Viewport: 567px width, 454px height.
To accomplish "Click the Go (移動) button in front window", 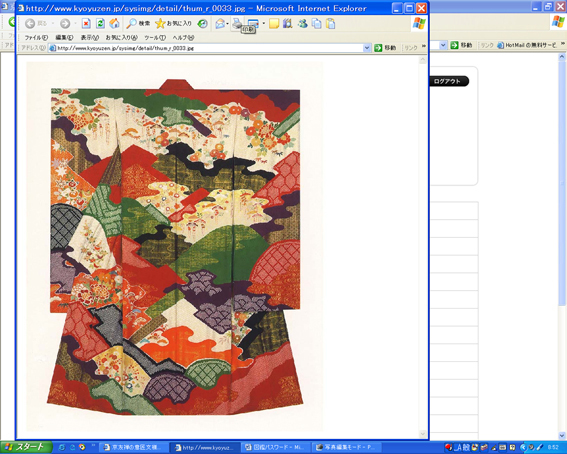I will pos(385,48).
